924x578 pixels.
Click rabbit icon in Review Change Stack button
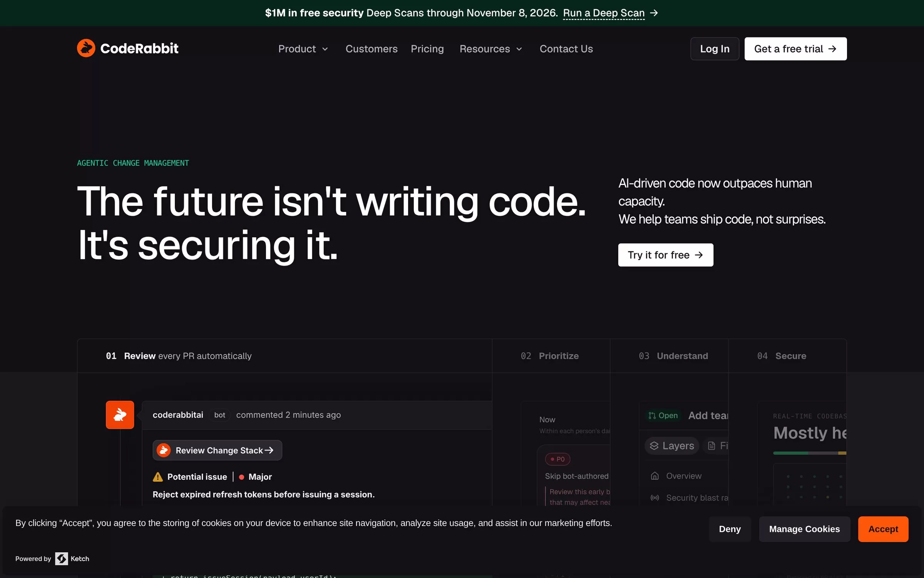click(x=164, y=450)
